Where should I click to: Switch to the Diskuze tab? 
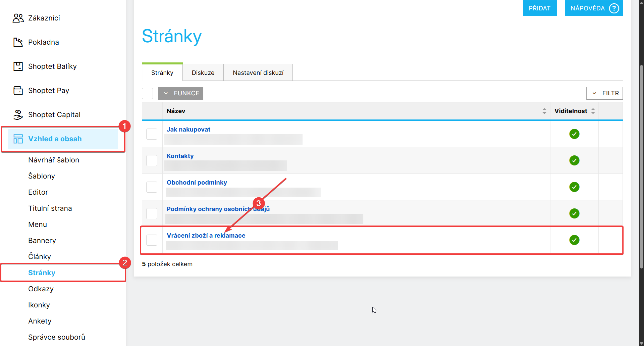[203, 73]
